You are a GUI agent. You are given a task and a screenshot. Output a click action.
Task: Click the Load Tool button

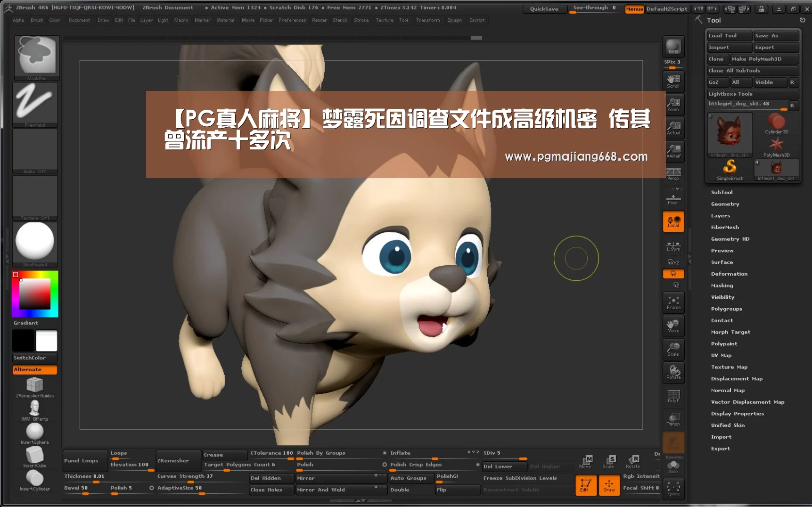(x=729, y=36)
